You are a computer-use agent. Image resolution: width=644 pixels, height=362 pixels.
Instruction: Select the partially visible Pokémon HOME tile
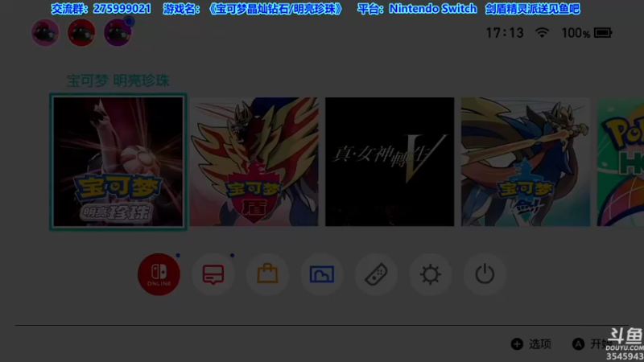(x=620, y=162)
